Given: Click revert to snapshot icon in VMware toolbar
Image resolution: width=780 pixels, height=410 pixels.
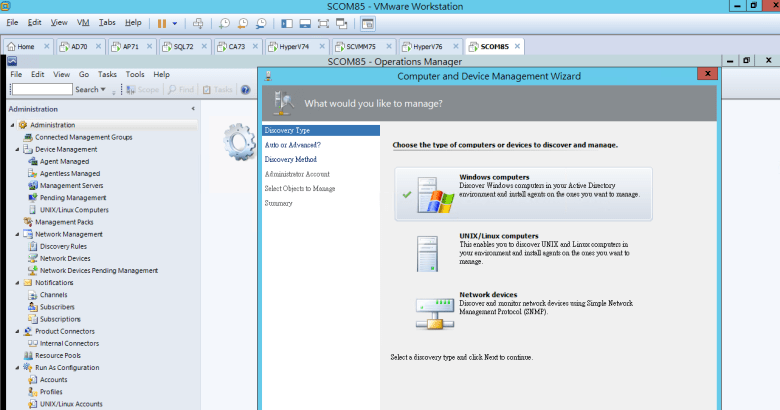Looking at the screenshot, I should [x=242, y=22].
